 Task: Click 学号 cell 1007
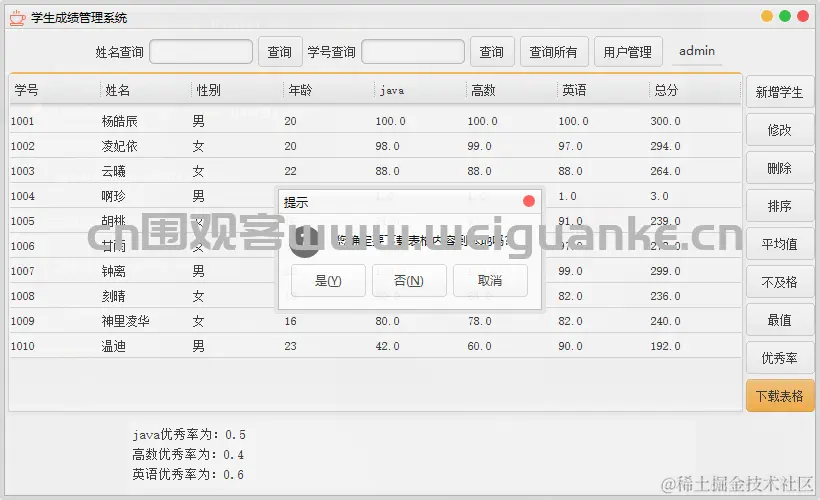[22, 271]
